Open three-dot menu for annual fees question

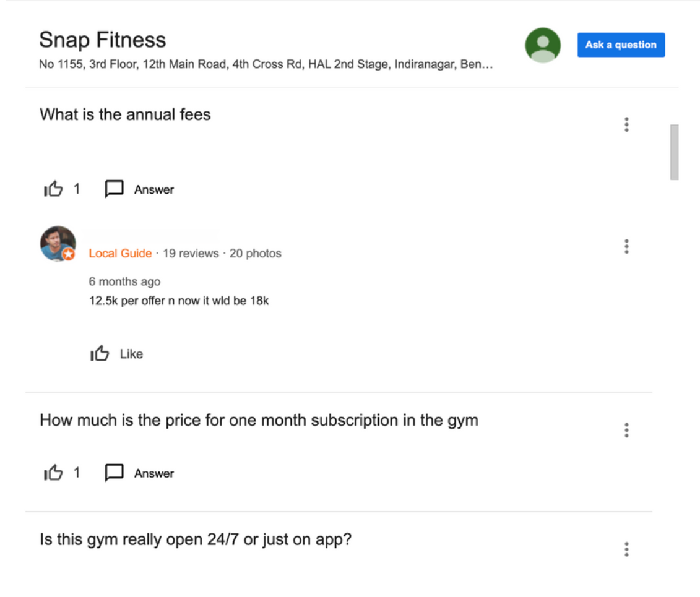click(x=626, y=124)
